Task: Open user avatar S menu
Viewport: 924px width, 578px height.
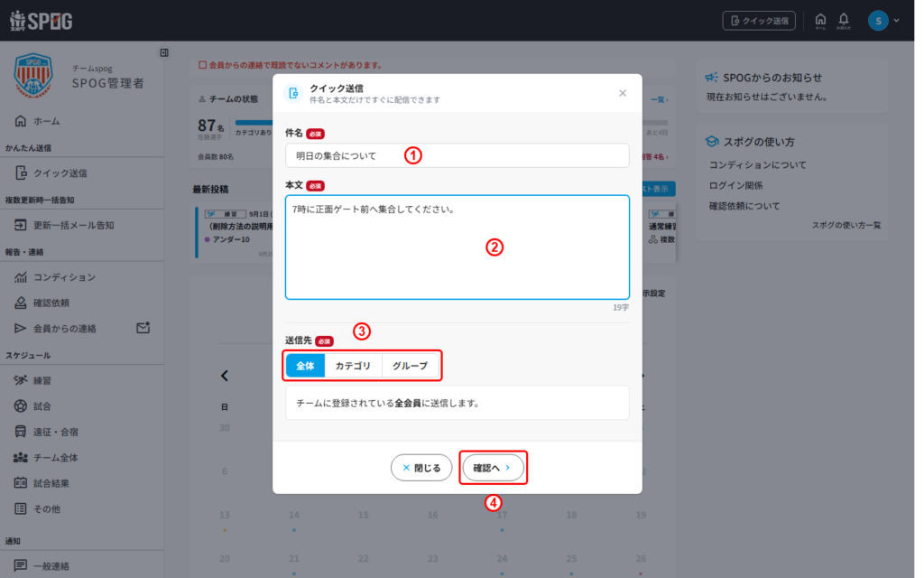Action: pyautogui.click(x=878, y=21)
